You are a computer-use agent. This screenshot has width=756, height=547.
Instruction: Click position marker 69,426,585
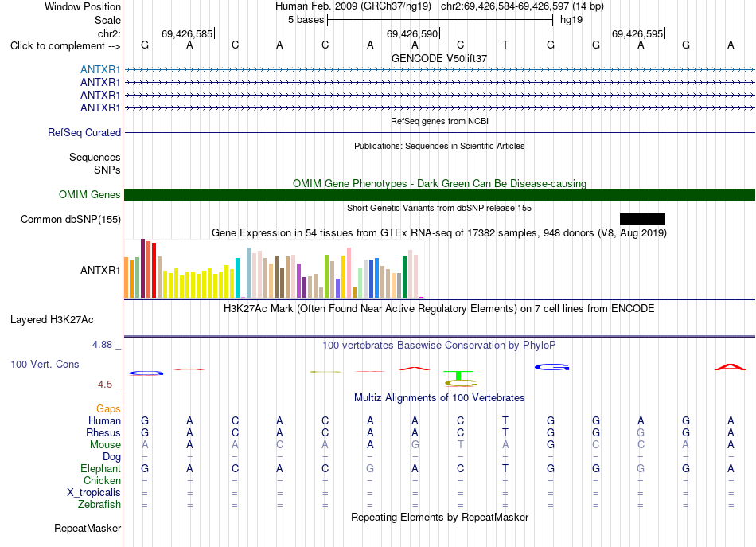[x=187, y=33]
